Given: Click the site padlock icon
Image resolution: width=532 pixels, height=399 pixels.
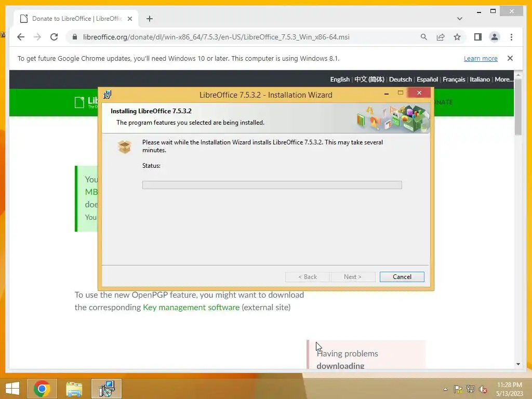Looking at the screenshot, I should click(x=75, y=37).
